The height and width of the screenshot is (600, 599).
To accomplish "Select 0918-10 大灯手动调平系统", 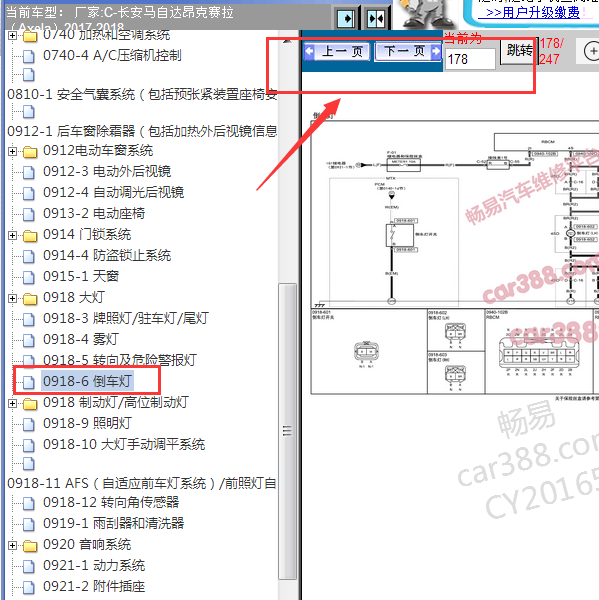I will (x=124, y=444).
